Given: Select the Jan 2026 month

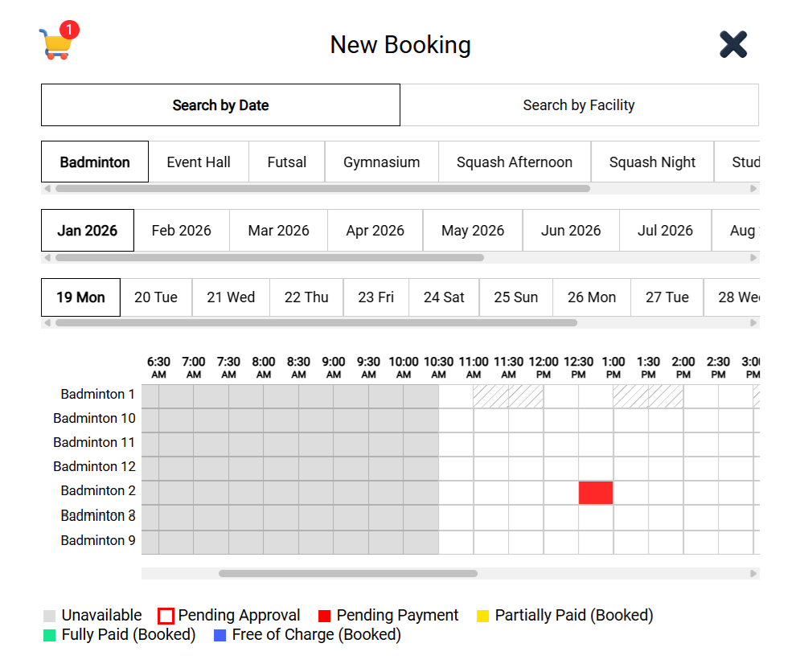Looking at the screenshot, I should [87, 230].
